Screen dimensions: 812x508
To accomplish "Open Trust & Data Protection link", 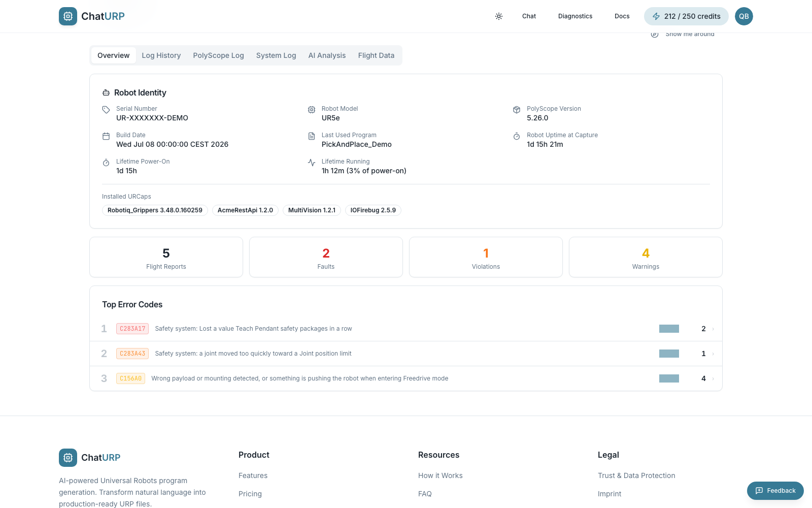I will coord(636,475).
